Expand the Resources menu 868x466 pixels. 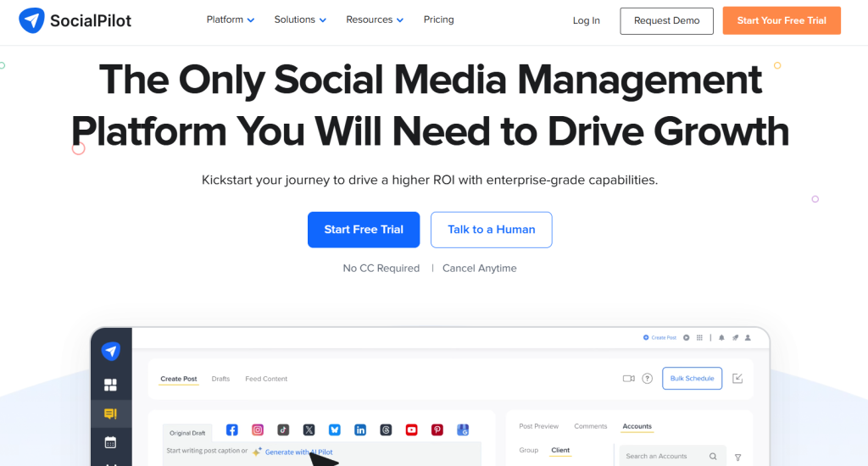pos(375,20)
